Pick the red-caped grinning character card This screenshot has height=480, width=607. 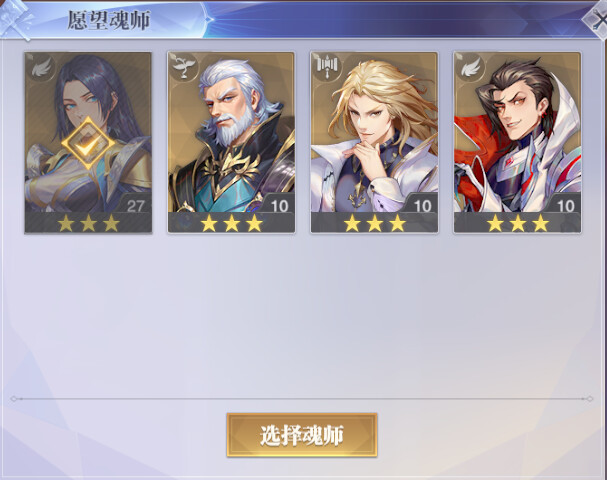coord(518,142)
